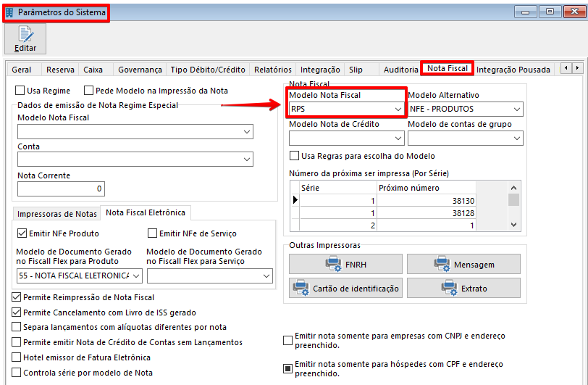This screenshot has height=385, width=588.
Task: Switch to the Integração tab
Action: 320,70
